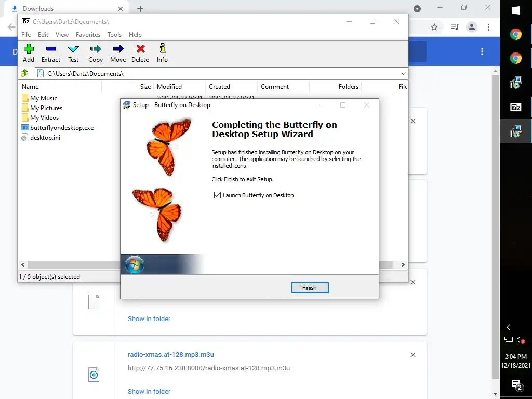Select the butterflyondesktop.exe file icon
This screenshot has width=532, height=399.
click(25, 128)
